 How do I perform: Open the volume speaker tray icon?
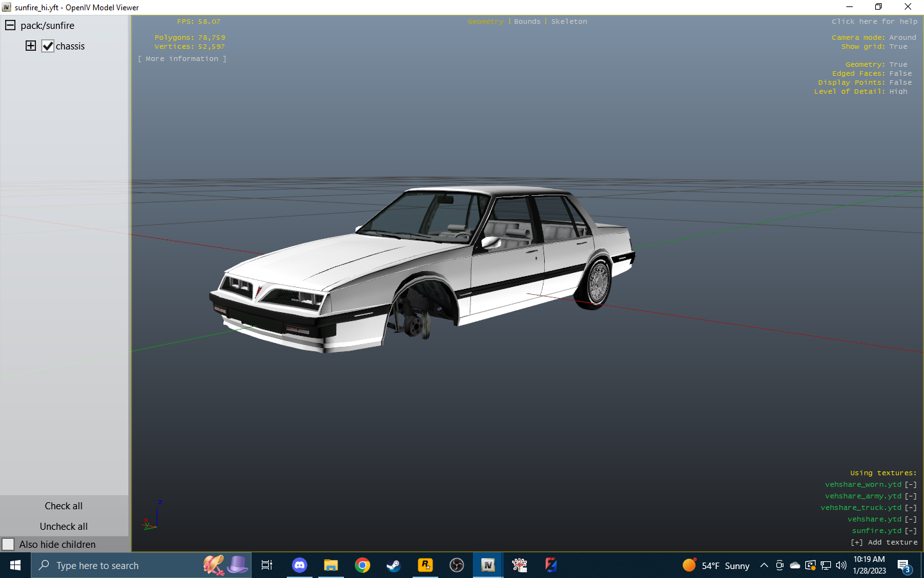[x=841, y=565]
